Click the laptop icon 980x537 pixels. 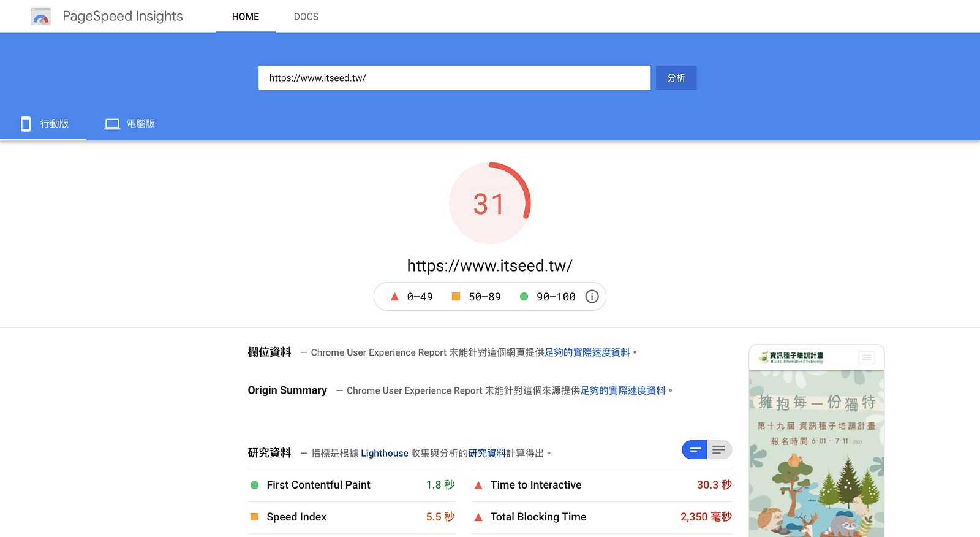point(112,124)
